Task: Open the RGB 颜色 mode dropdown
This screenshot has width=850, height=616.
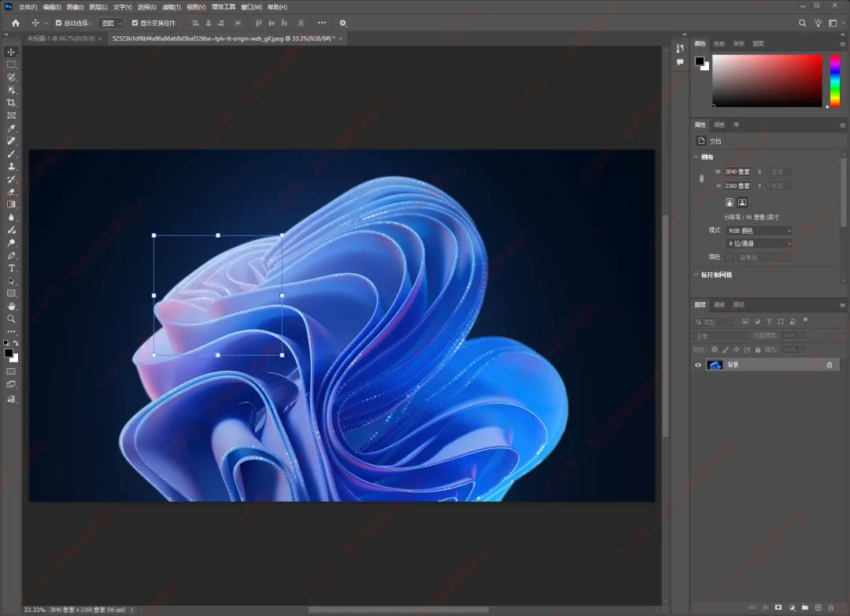Action: (x=759, y=231)
